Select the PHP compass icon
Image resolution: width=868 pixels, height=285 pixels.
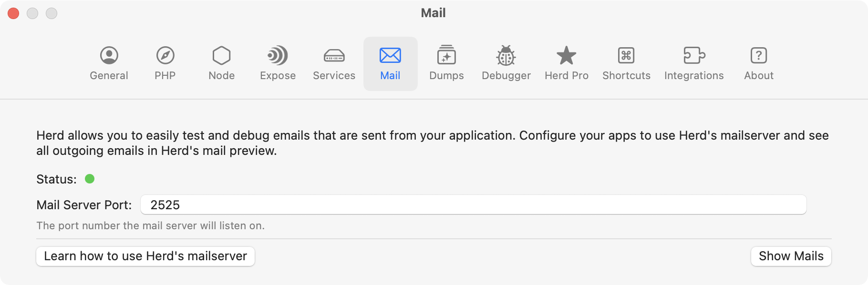click(165, 56)
